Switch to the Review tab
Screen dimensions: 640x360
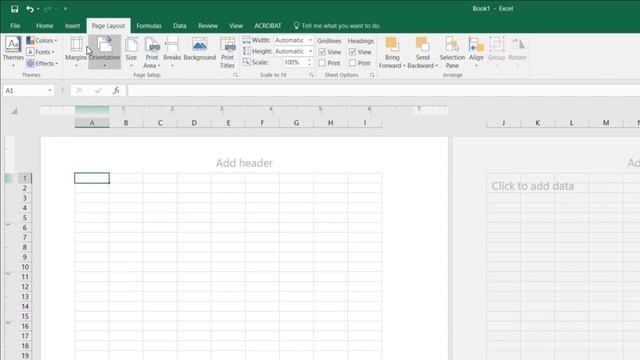pyautogui.click(x=208, y=26)
